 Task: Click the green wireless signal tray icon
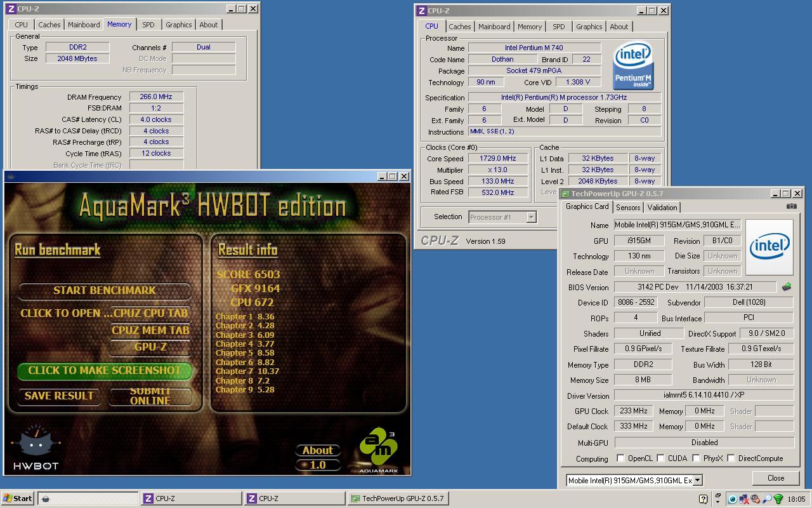click(x=778, y=499)
